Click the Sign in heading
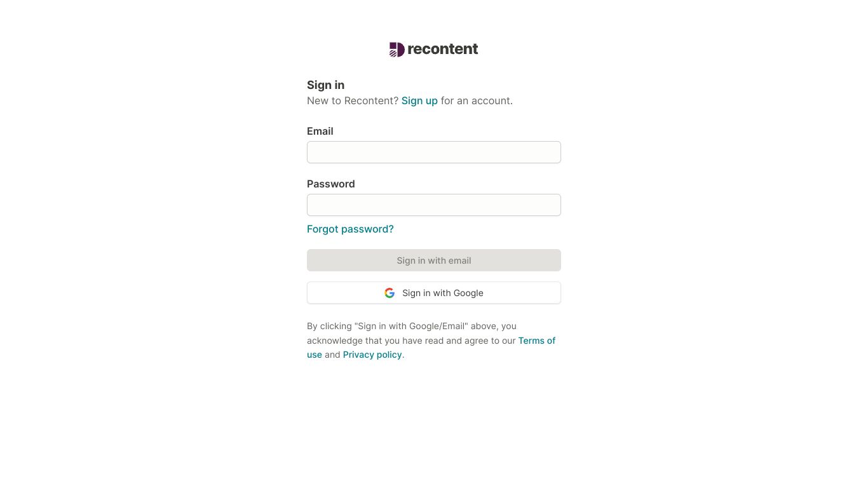868x488 pixels. point(325,85)
